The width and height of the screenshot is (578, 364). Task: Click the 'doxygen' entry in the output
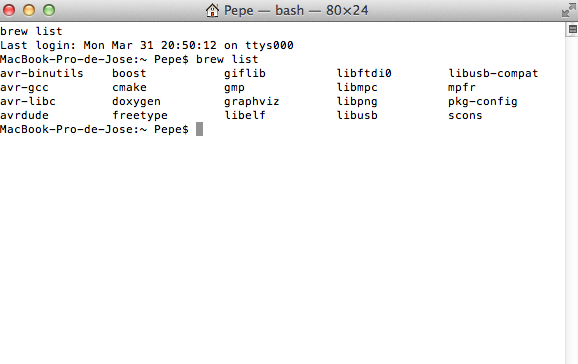136,101
